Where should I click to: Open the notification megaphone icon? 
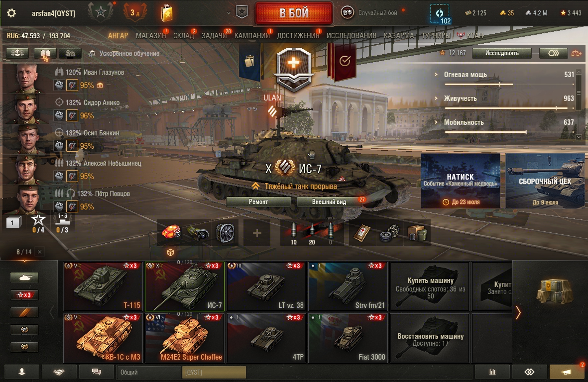pos(567,372)
